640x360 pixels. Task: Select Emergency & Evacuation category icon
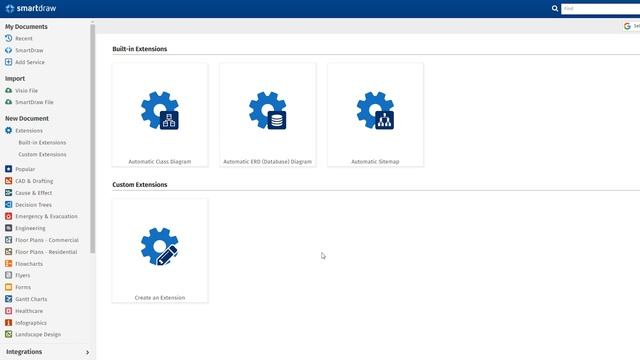coord(9,216)
